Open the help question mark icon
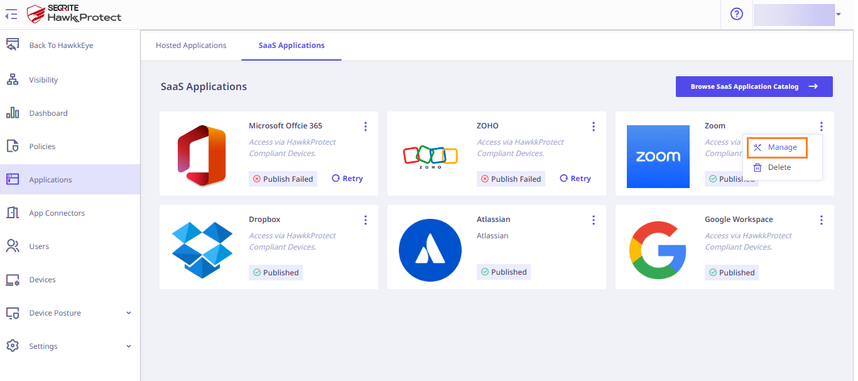The image size is (858, 381). click(737, 15)
